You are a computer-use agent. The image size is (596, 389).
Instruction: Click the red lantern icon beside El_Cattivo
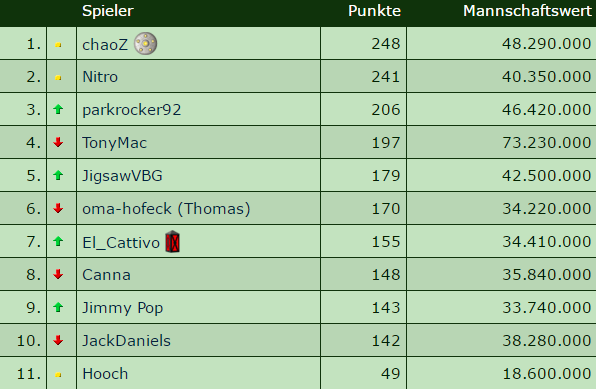tap(173, 241)
